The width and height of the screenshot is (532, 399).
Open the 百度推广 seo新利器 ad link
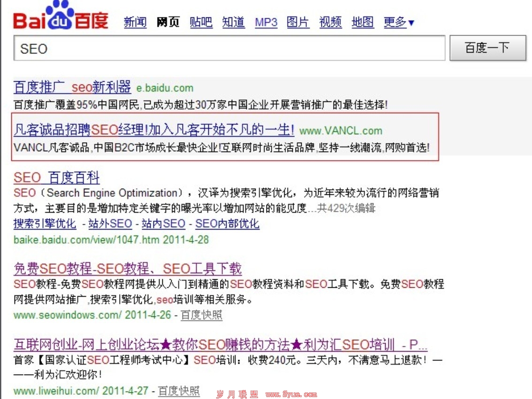[72, 87]
